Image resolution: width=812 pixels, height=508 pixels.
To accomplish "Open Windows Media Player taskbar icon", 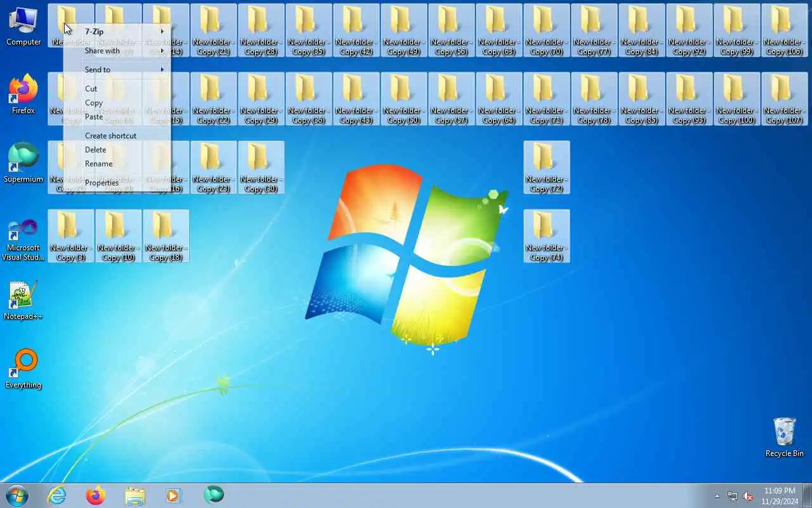I will tap(173, 495).
